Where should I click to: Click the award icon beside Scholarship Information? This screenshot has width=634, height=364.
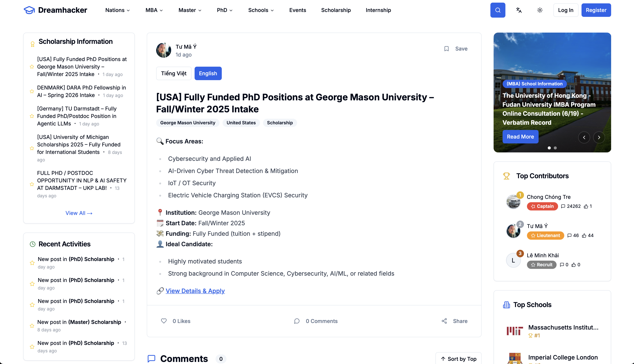(33, 44)
